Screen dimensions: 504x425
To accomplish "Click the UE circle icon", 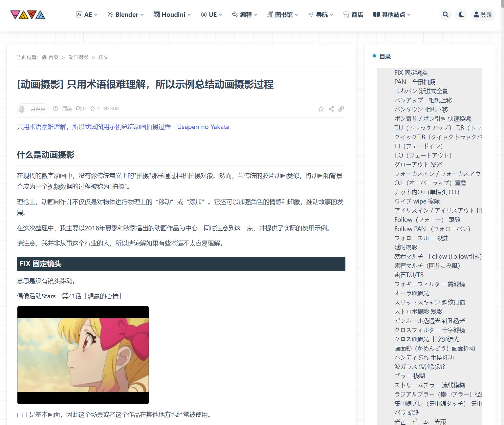I will coord(204,14).
